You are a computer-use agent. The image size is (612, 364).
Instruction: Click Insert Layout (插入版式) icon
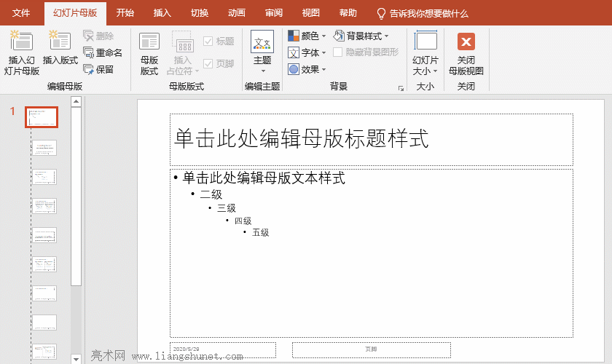(x=60, y=41)
